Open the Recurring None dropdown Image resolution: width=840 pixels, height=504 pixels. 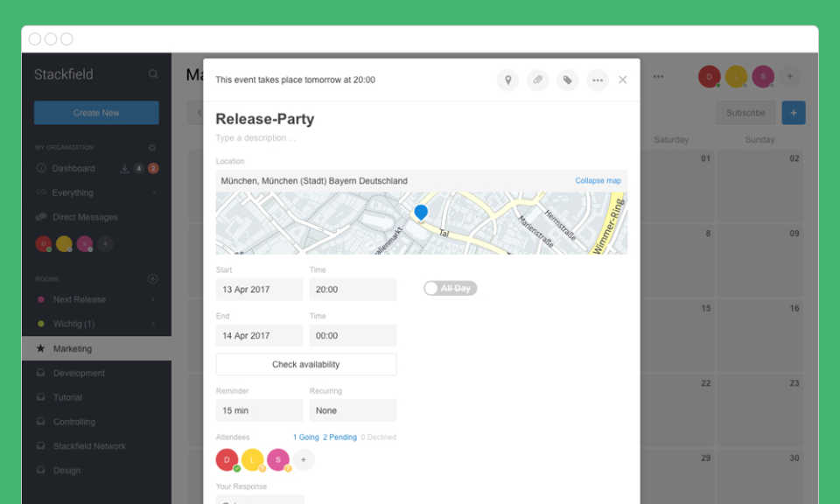[353, 410]
